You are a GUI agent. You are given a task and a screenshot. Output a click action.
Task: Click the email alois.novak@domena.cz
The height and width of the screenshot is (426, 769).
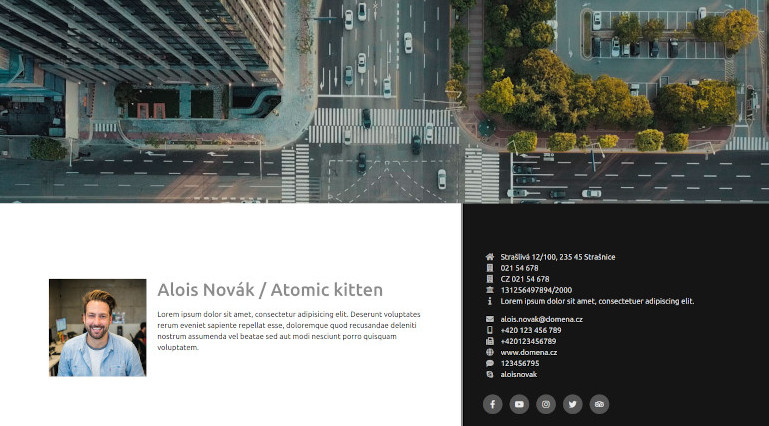click(x=541, y=319)
